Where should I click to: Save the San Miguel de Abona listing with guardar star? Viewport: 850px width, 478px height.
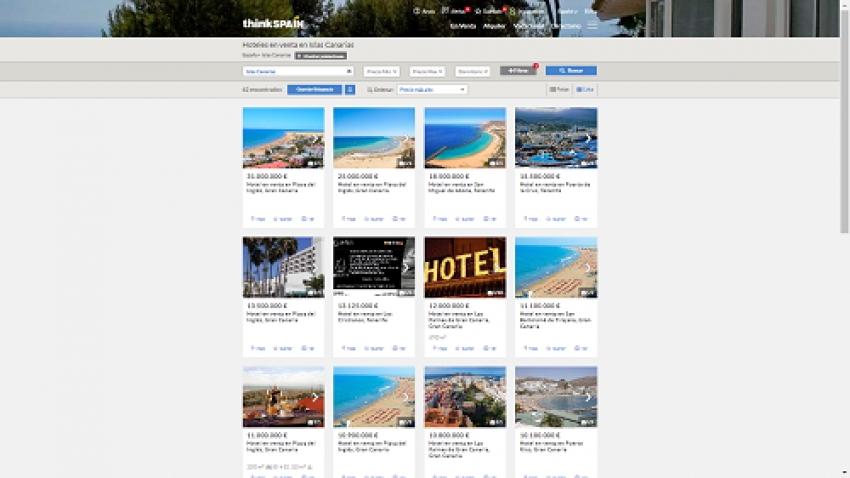point(465,219)
